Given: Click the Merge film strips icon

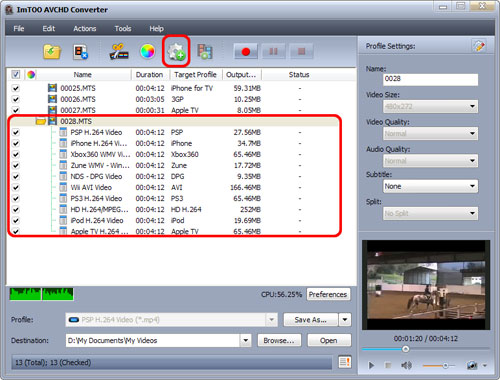Looking at the screenshot, I should 205,52.
